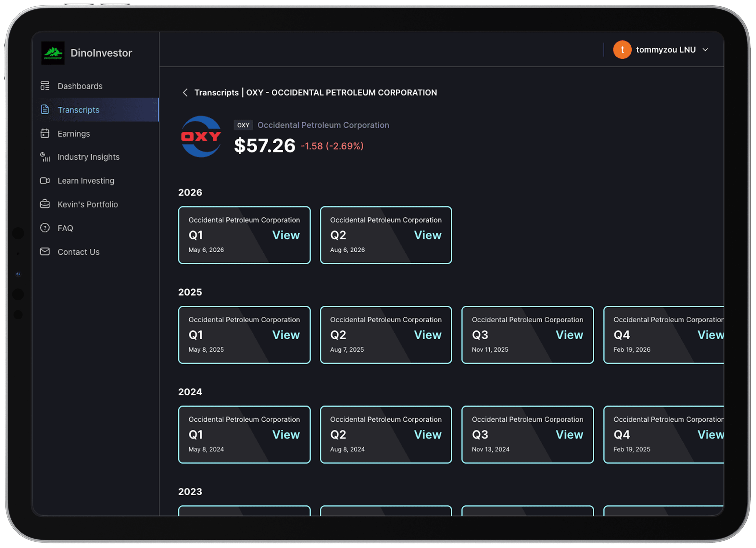Open the FAQ page
This screenshot has width=756, height=548.
pos(65,228)
